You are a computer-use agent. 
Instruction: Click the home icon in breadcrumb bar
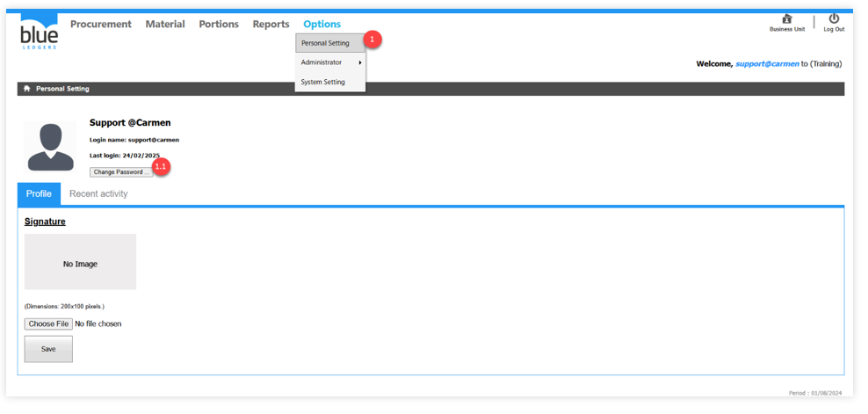[27, 89]
